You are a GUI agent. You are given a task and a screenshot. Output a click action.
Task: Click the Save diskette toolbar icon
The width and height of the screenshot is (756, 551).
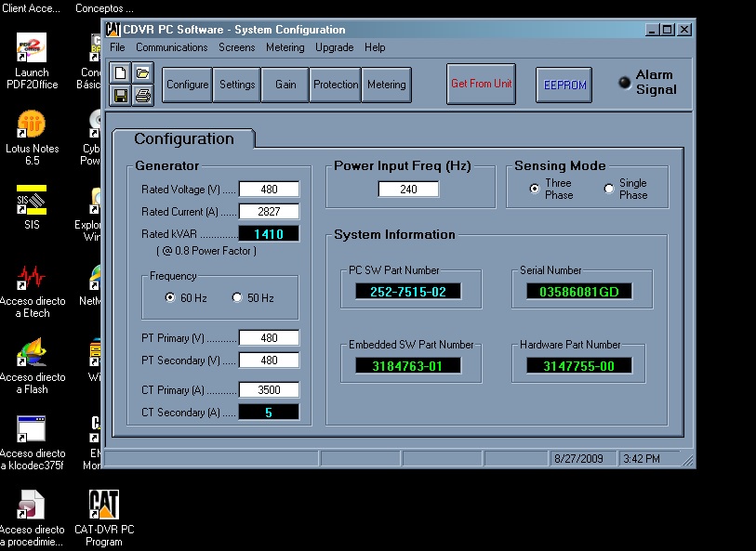click(x=121, y=95)
